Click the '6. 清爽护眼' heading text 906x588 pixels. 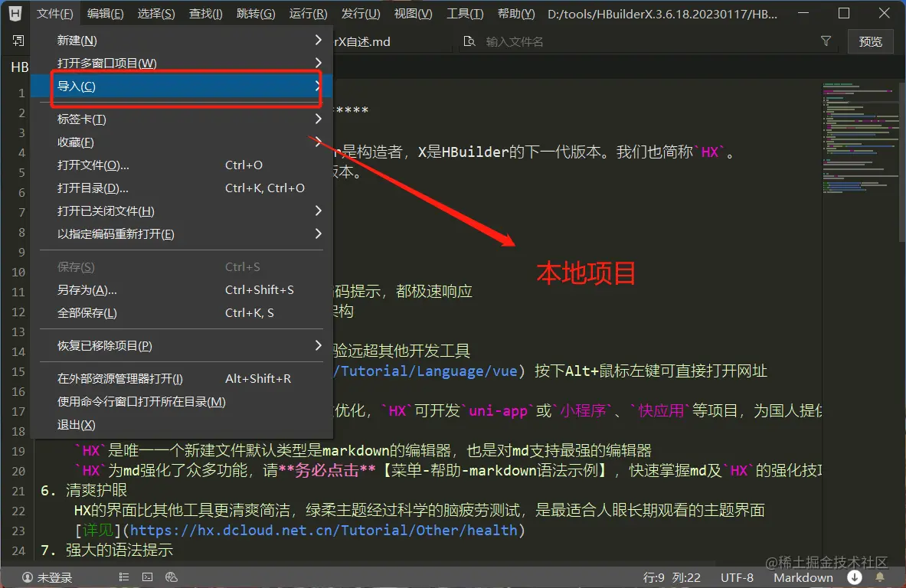83,491
